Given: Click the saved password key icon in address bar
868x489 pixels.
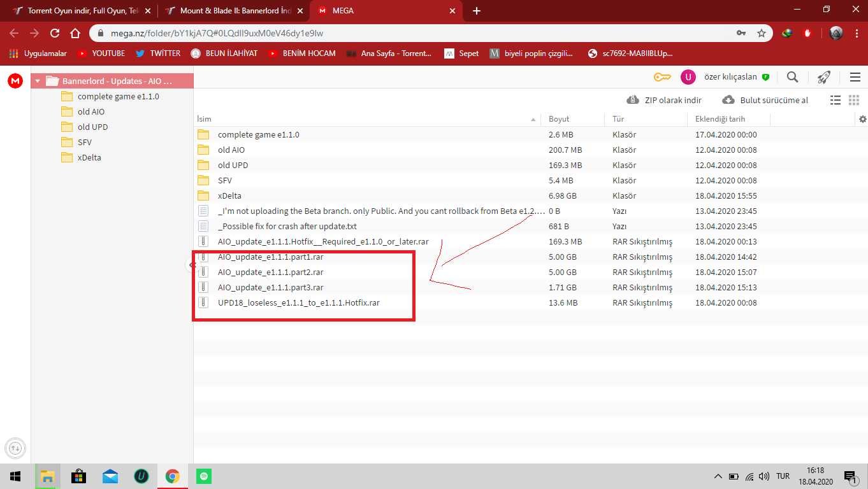Looking at the screenshot, I should point(741,33).
